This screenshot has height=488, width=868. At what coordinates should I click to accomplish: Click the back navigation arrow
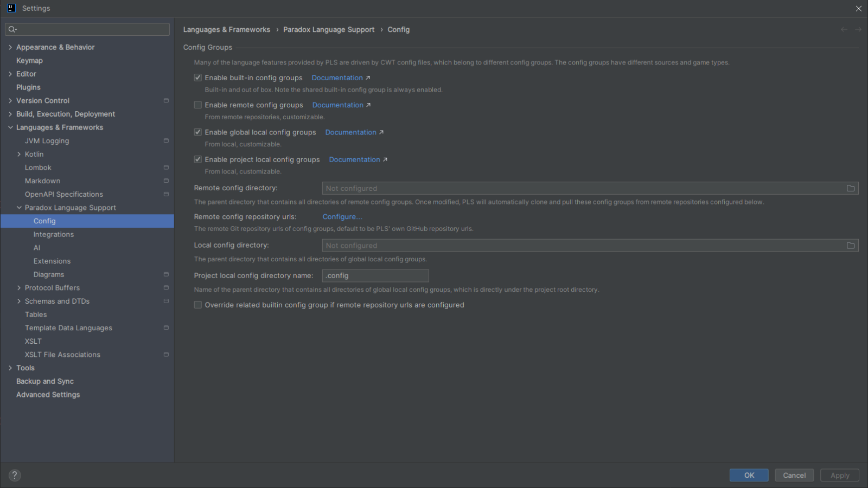844,29
